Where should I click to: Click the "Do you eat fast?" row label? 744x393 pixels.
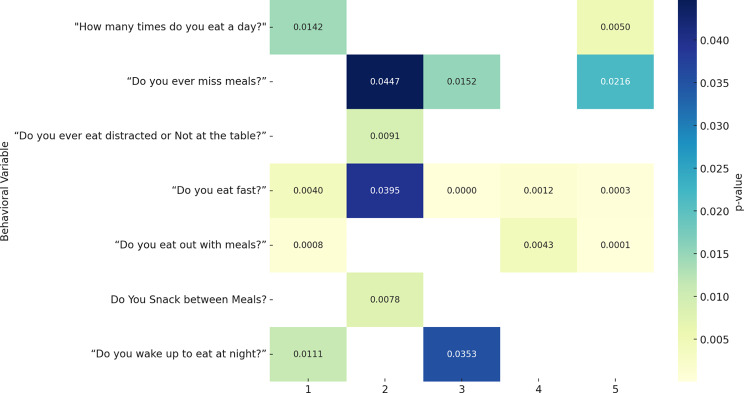click(219, 190)
